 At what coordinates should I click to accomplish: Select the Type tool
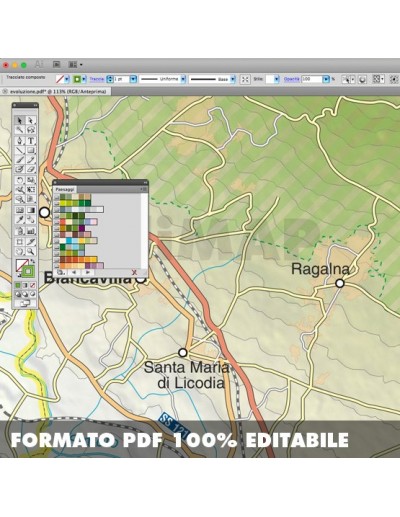30,140
